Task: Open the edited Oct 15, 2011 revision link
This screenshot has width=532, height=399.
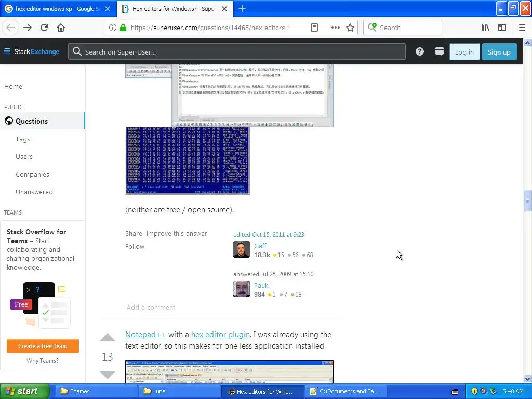Action: coord(269,235)
